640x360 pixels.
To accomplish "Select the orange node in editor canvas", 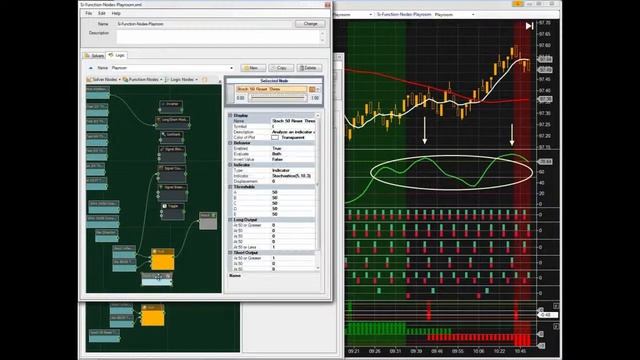I will click(x=163, y=259).
